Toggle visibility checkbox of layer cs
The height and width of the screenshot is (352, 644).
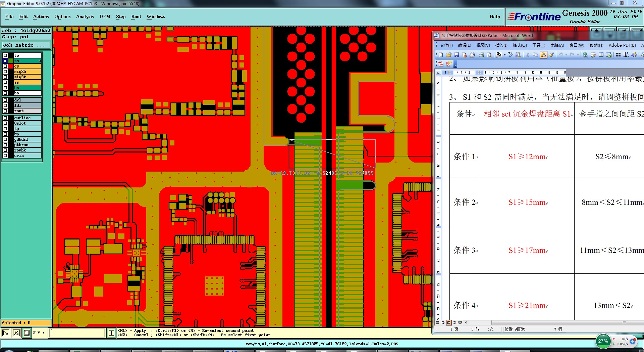pos(5,66)
